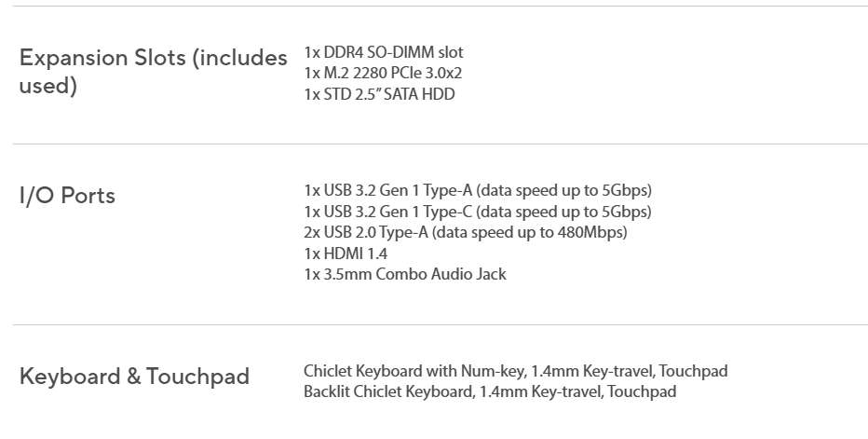Select the DDR4 SO-DIMM slot line
The width and height of the screenshot is (868, 439).
[383, 52]
